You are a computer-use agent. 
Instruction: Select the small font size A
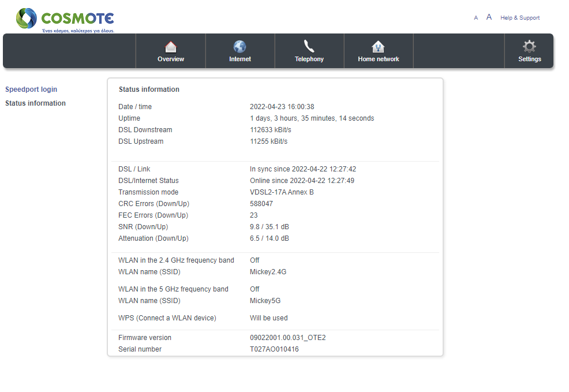pos(476,18)
